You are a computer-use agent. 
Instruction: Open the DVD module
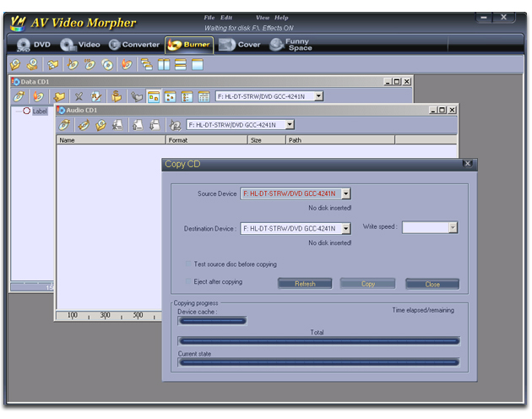35,45
